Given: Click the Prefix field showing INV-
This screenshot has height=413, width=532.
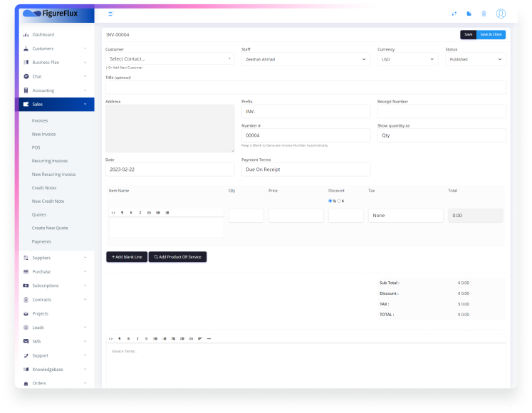Looking at the screenshot, I should 306,111.
